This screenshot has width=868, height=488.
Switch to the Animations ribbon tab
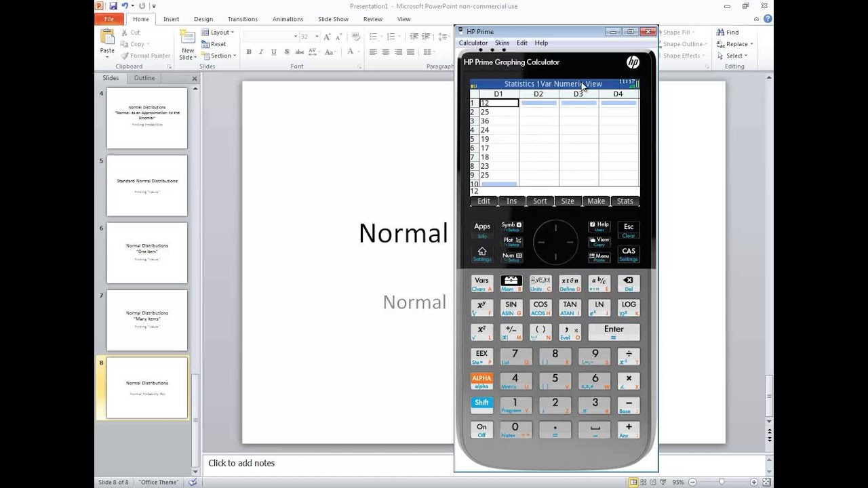[x=288, y=19]
